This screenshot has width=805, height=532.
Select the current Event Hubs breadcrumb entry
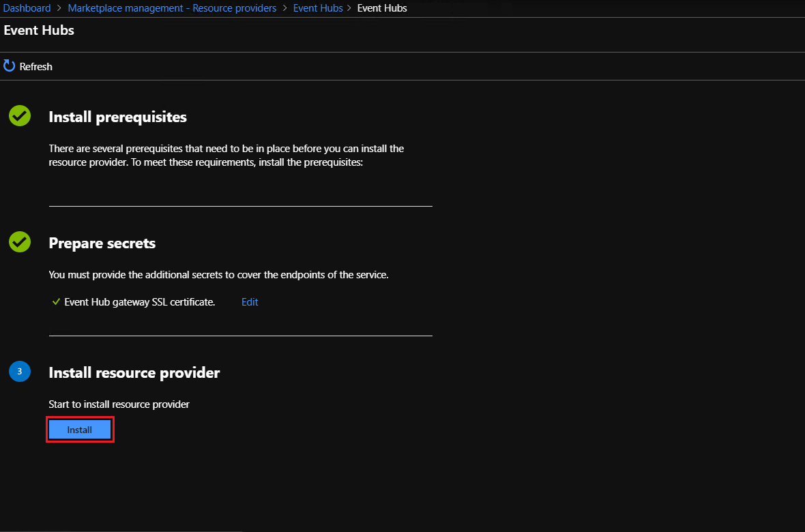pyautogui.click(x=382, y=8)
